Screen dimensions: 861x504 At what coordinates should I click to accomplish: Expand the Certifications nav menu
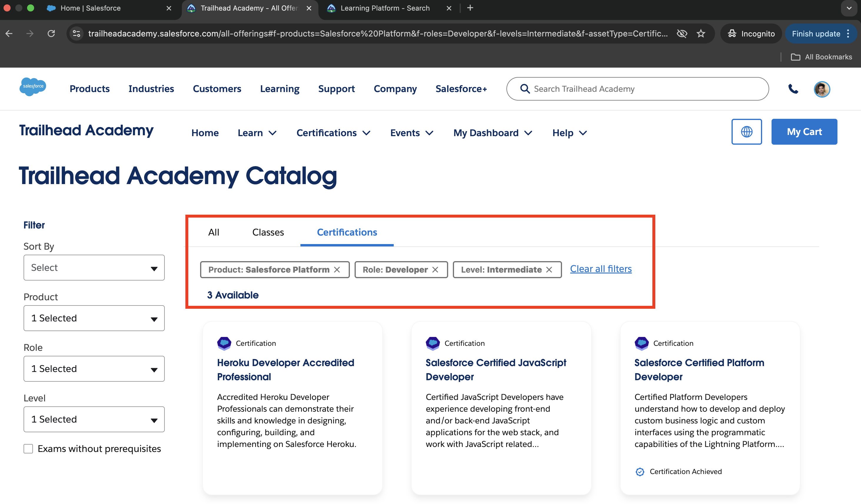(x=333, y=133)
